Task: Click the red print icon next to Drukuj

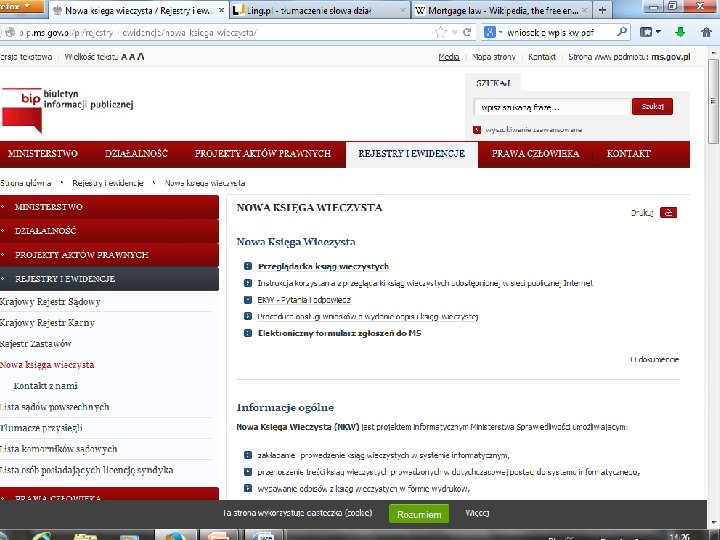Action: pos(668,213)
